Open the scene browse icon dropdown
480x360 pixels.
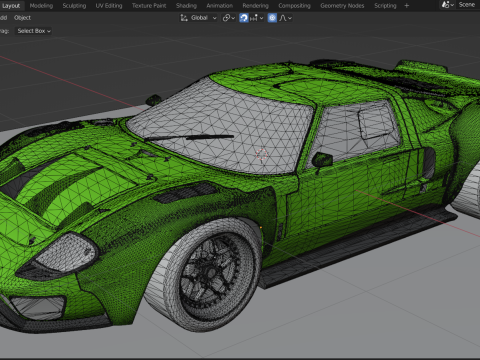pyautogui.click(x=447, y=5)
